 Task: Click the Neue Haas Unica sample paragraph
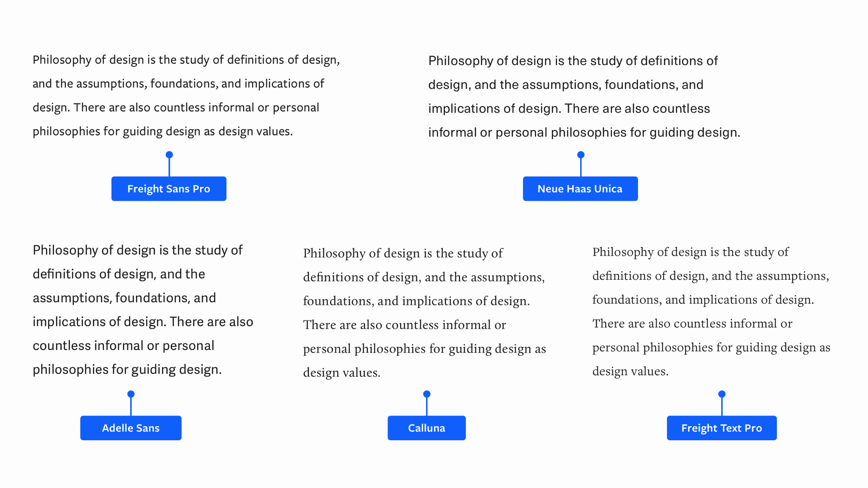(584, 96)
